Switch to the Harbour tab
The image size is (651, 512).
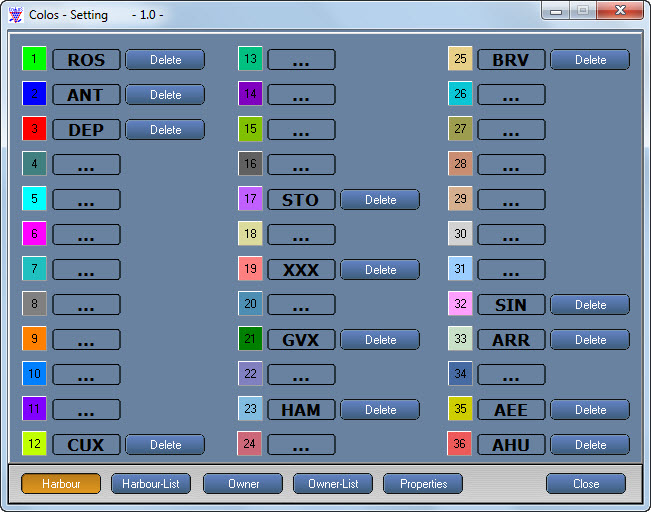point(61,484)
